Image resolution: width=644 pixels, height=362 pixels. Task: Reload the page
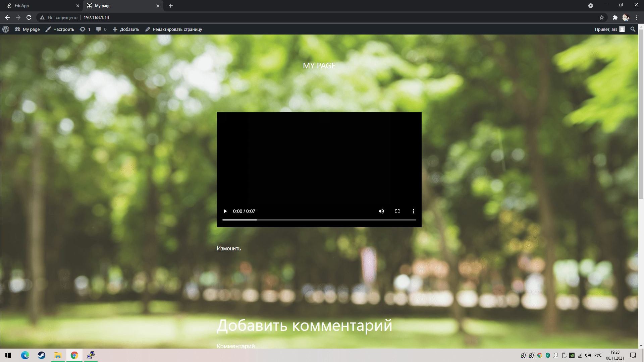click(29, 17)
